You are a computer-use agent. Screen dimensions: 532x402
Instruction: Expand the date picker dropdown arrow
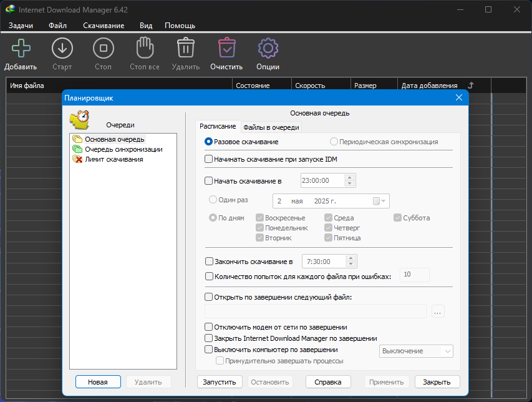384,201
